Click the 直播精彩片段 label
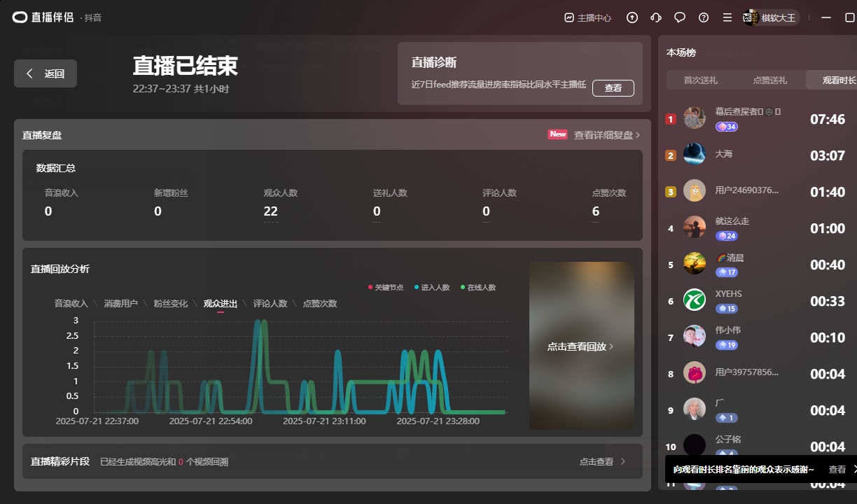857x504 pixels. pyautogui.click(x=60, y=462)
